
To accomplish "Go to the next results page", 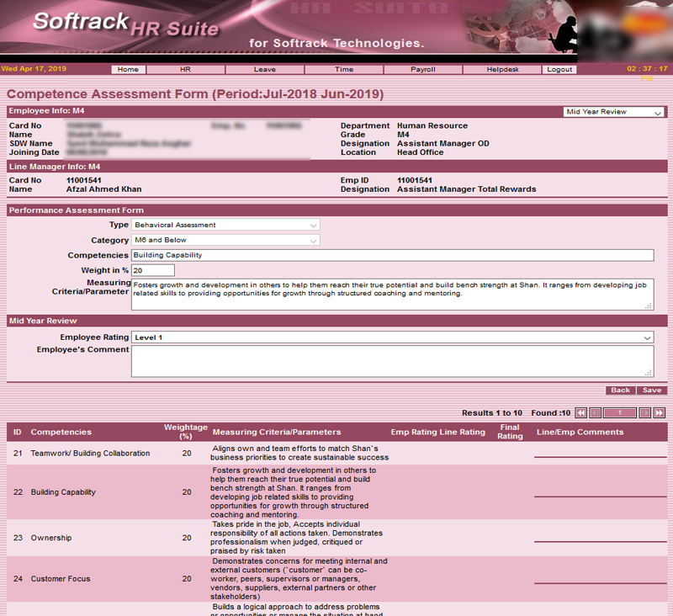I will pos(645,413).
